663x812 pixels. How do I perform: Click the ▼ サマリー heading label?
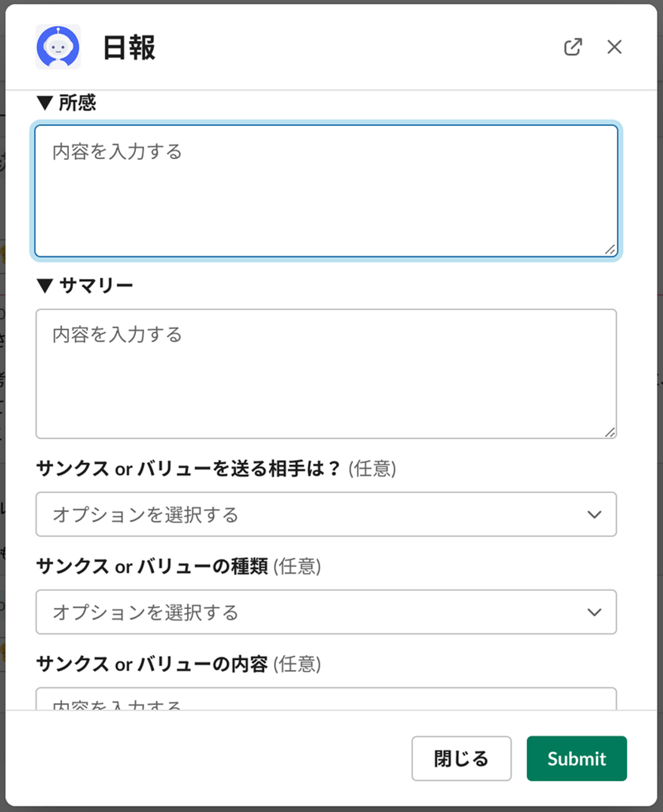click(x=85, y=286)
